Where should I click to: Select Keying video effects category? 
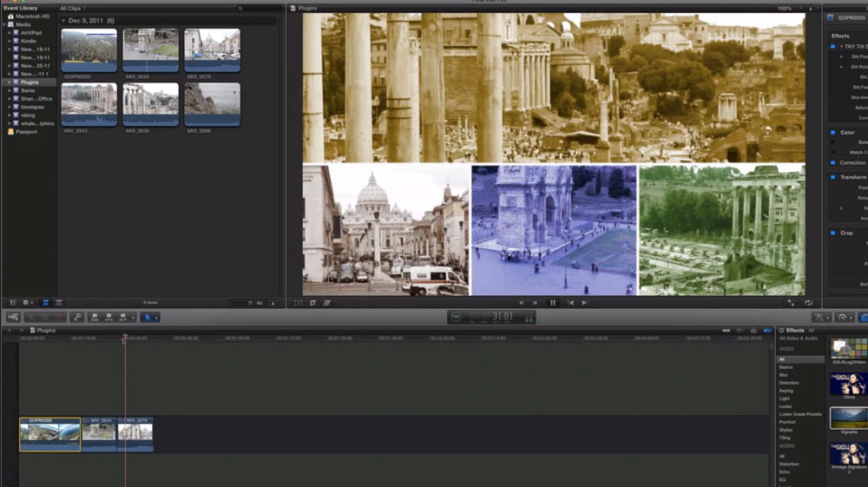[786, 391]
